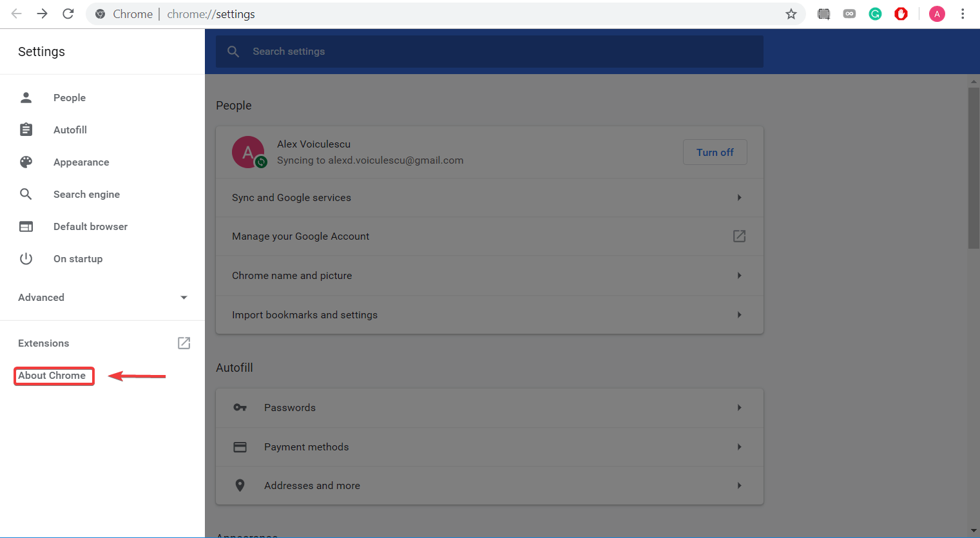980x538 pixels.
Task: Bookmark this page with the star icon
Action: [x=791, y=14]
